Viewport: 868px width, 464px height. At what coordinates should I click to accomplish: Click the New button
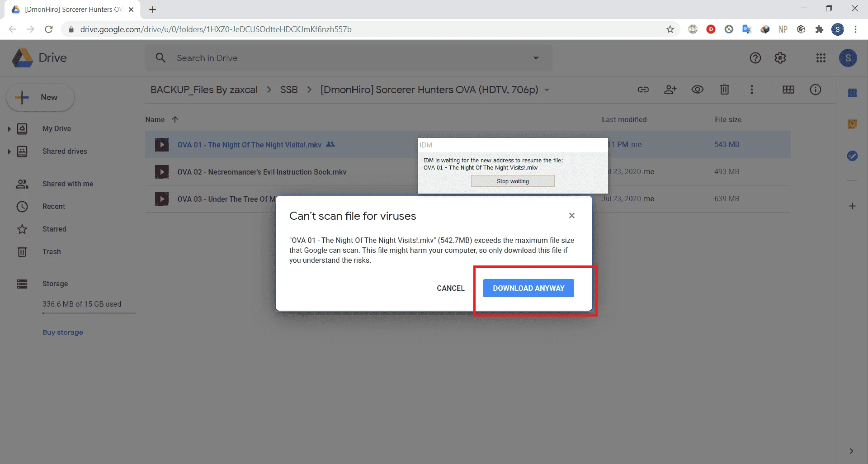[x=40, y=97]
